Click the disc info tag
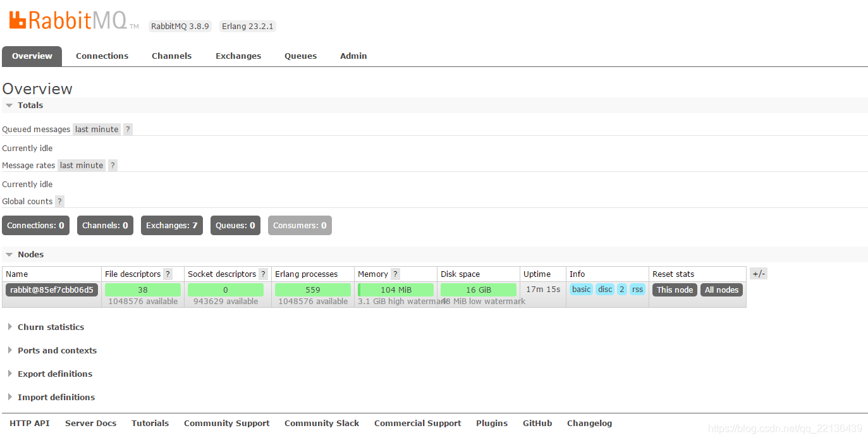 click(605, 289)
